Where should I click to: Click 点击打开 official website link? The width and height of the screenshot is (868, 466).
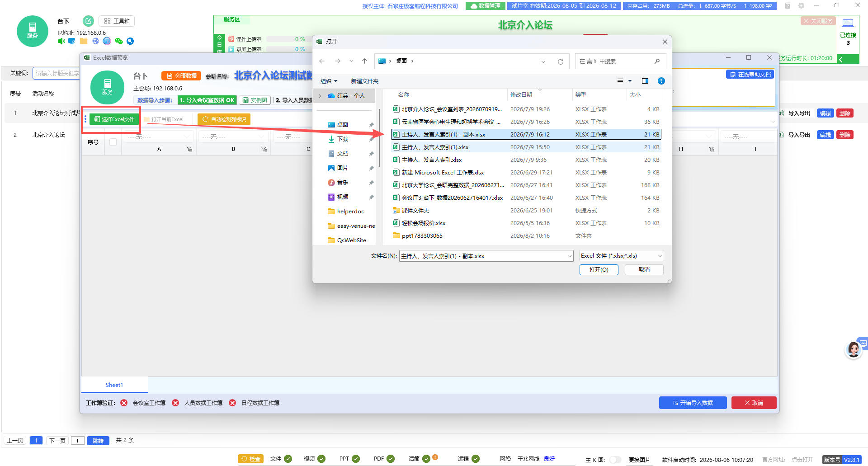pos(802,460)
